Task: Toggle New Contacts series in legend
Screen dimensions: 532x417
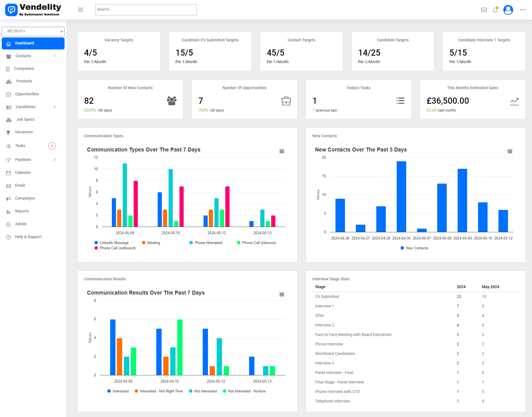Action: tap(414, 248)
